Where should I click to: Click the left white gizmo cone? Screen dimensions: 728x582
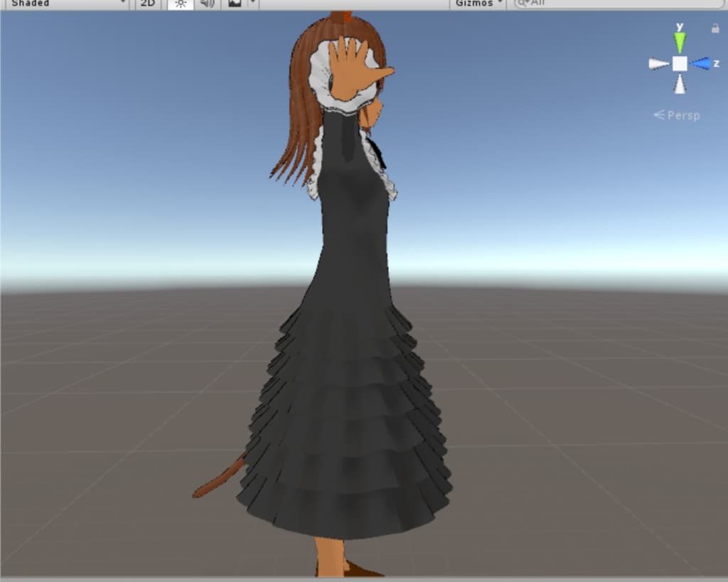[658, 64]
